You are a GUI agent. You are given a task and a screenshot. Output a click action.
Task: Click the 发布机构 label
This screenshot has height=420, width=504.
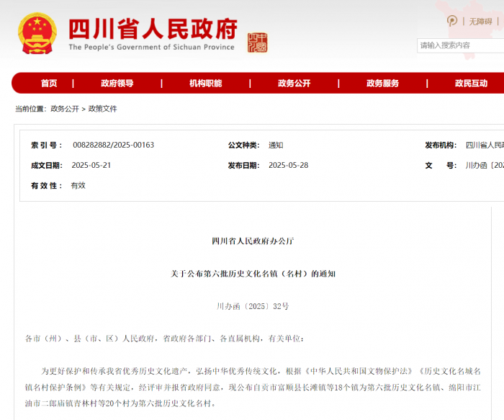click(441, 146)
